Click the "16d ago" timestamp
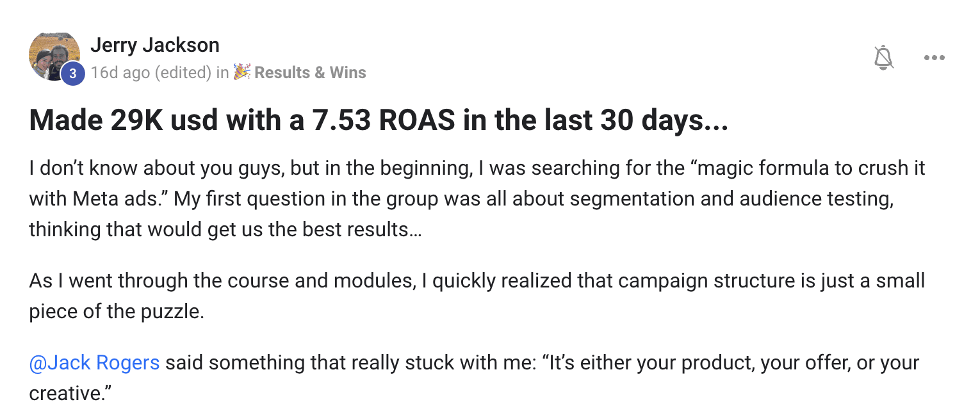This screenshot has height=420, width=980. pos(120,72)
